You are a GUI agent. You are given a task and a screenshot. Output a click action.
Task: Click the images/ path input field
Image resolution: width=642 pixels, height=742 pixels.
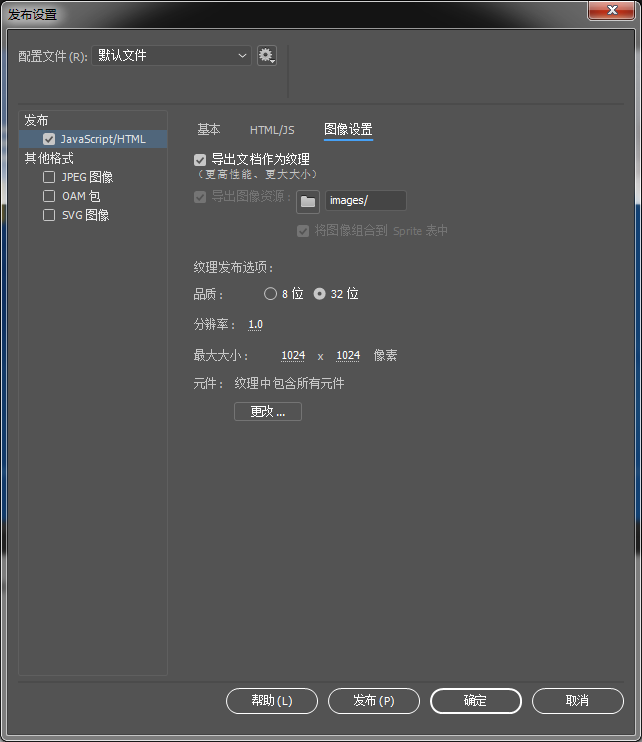(365, 201)
